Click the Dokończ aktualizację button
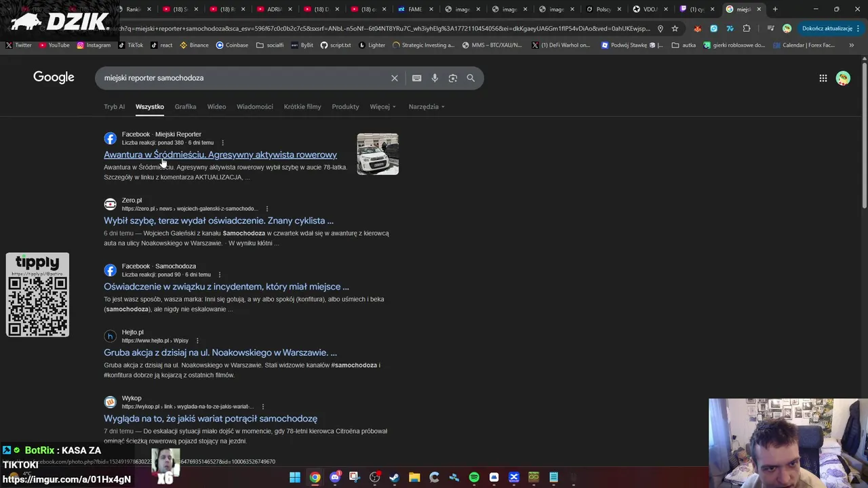 [827, 28]
